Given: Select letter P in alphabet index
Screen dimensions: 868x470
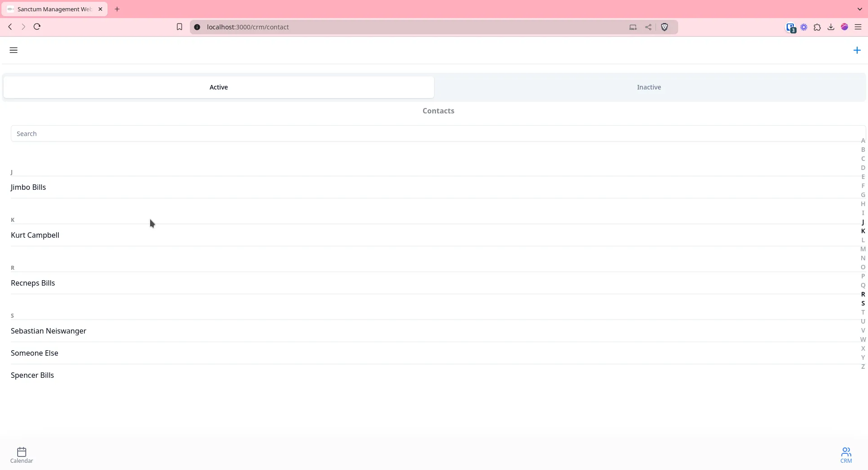Looking at the screenshot, I should tap(863, 276).
